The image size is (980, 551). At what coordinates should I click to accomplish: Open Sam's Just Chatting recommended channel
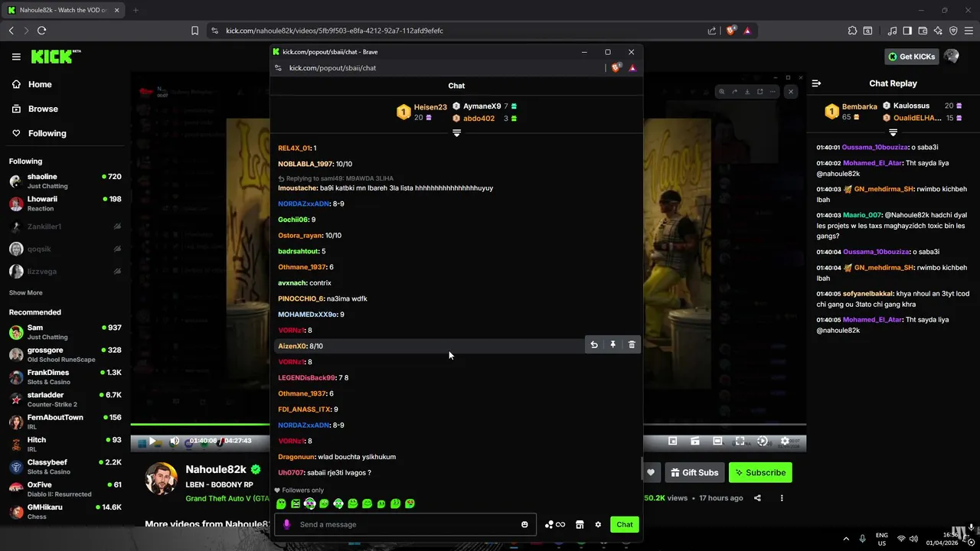click(65, 332)
